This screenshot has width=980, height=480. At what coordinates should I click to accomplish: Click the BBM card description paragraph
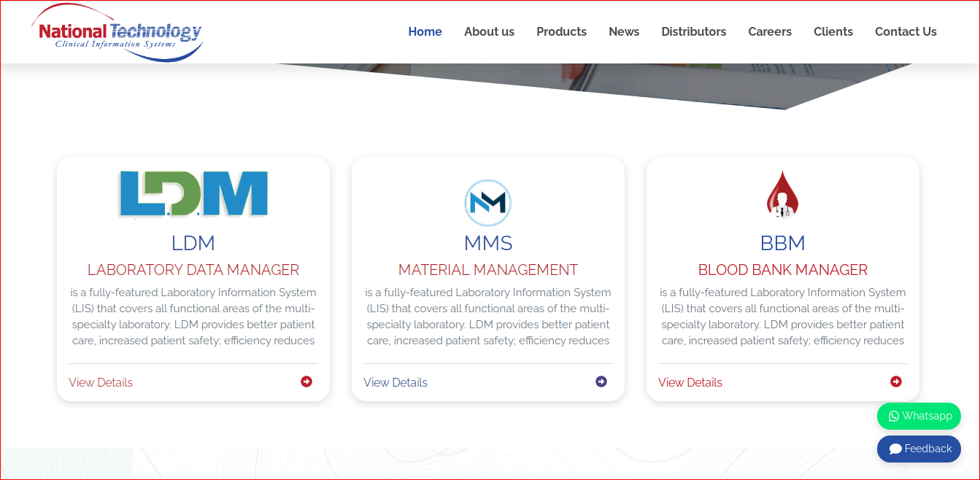pyautogui.click(x=783, y=317)
